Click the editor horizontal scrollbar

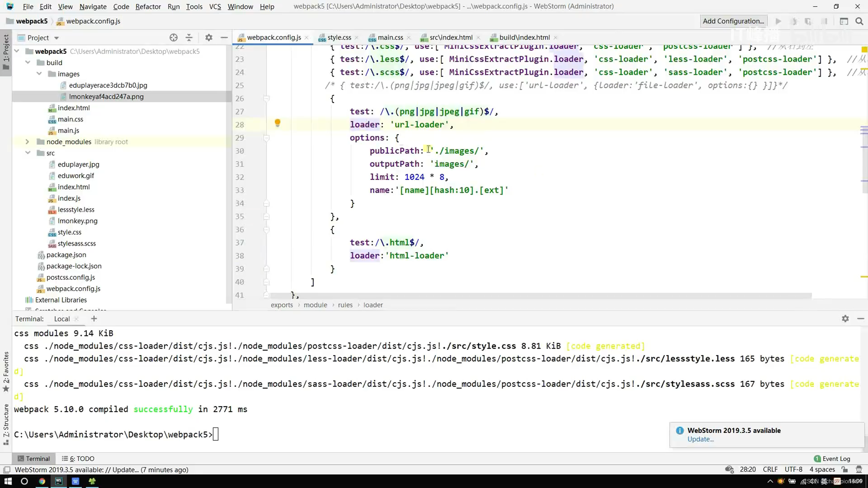pos(541,296)
